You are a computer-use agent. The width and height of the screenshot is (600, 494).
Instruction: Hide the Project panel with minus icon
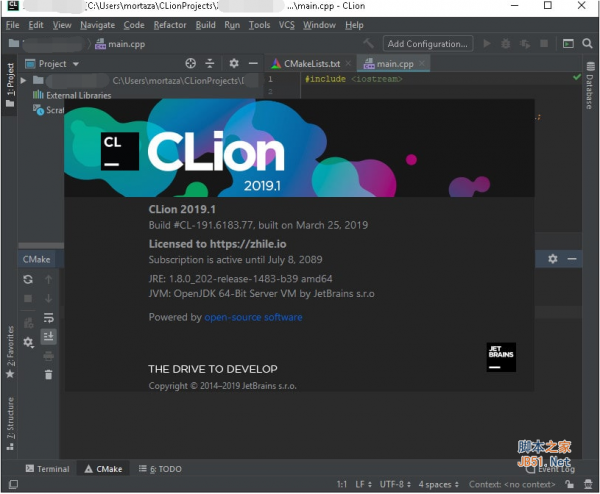[x=253, y=63]
